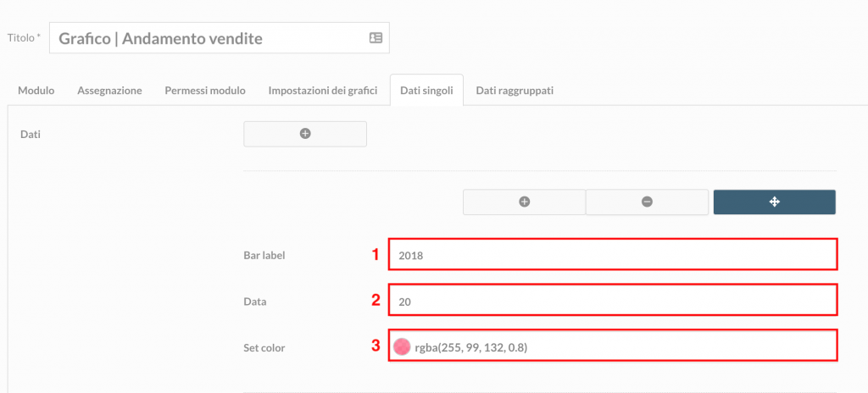Viewport: 868px width, 393px height.
Task: Click the plus icon next to Dati
Action: 305,133
